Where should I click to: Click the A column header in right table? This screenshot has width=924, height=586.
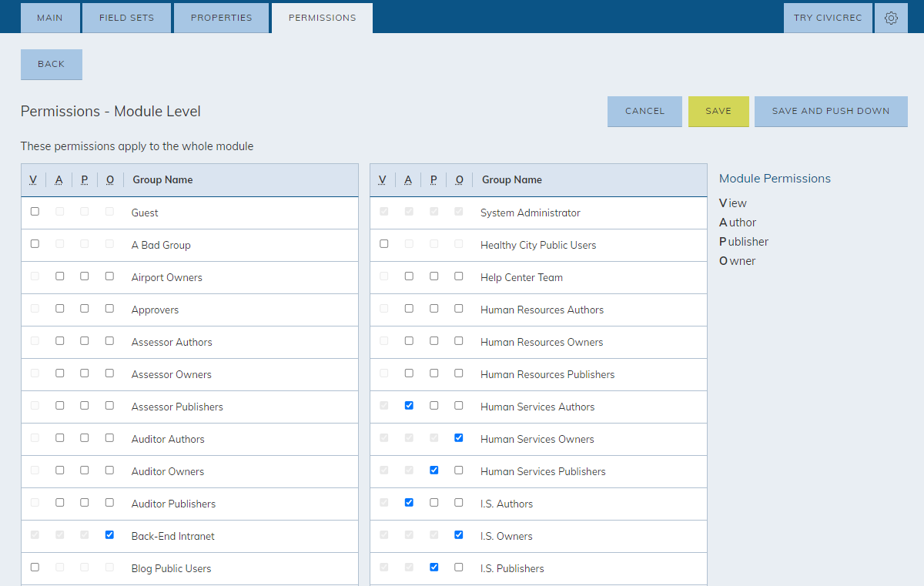[x=408, y=180]
